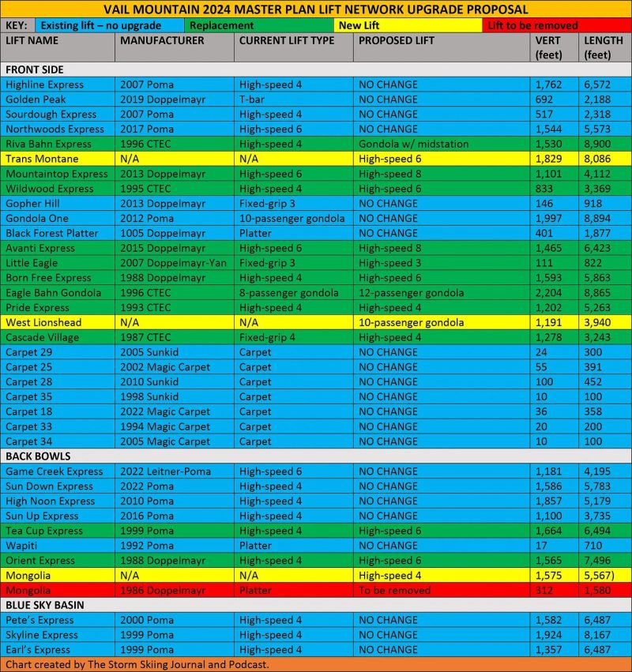Image resolution: width=632 pixels, height=672 pixels.
Task: Select the 'West Lionshead' lift name
Action: [43, 322]
